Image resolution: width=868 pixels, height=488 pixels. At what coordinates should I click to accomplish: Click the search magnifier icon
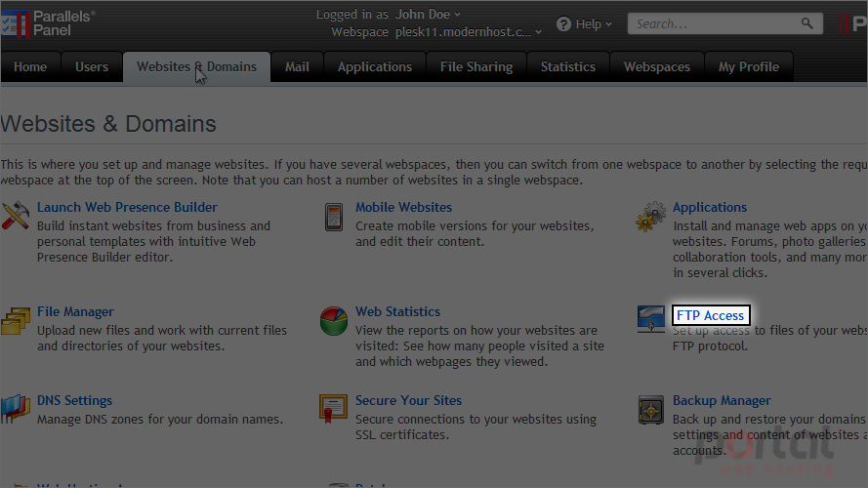point(807,23)
